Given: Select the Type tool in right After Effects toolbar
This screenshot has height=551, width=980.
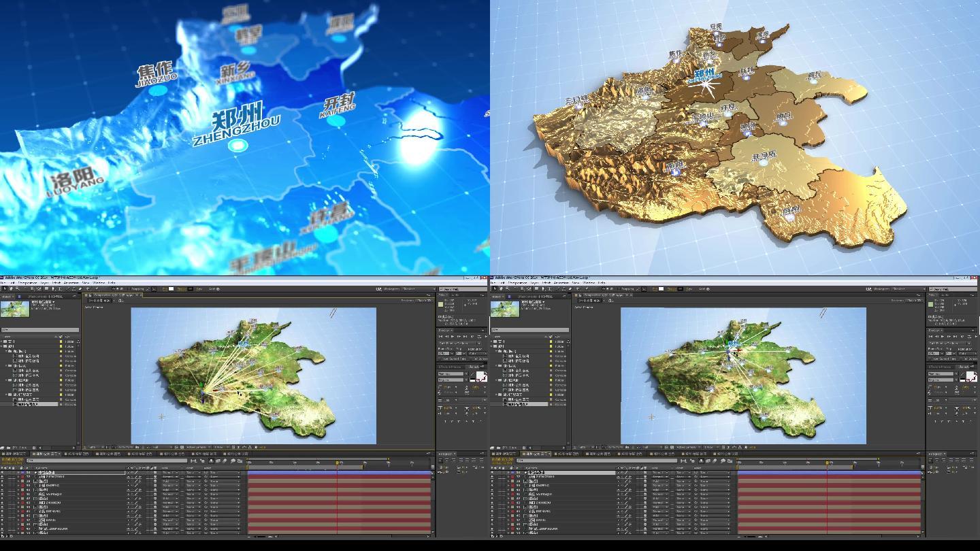Looking at the screenshot, I should point(549,288).
